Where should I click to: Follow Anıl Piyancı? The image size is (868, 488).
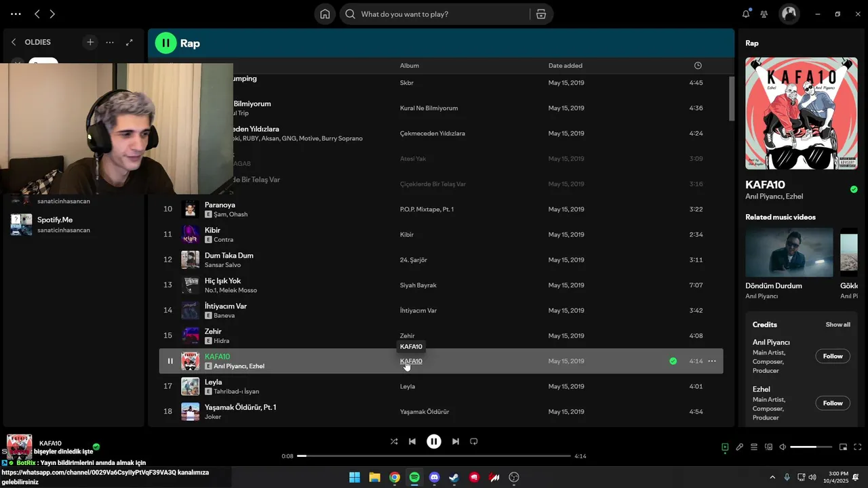[833, 357]
